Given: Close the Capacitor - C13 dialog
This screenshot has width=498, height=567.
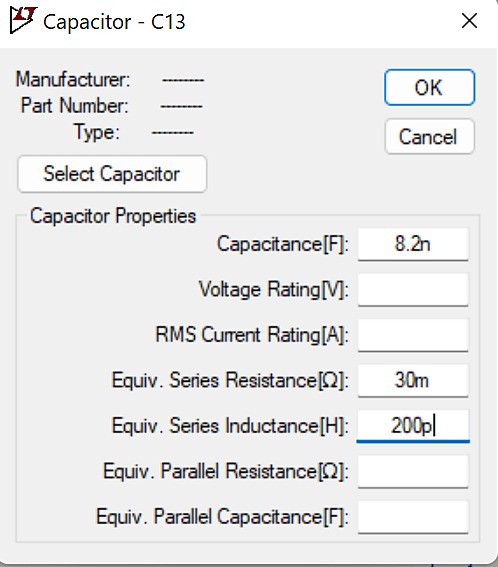Looking at the screenshot, I should pos(469,21).
